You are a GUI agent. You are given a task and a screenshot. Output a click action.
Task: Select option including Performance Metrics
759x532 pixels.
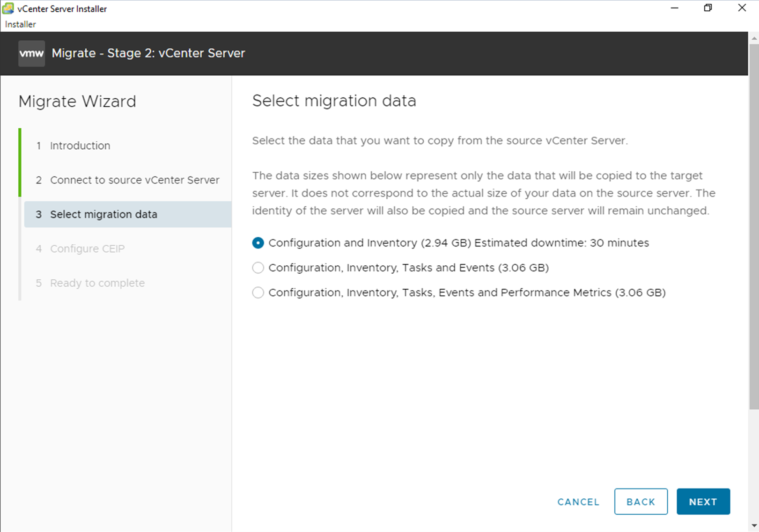[x=258, y=292]
